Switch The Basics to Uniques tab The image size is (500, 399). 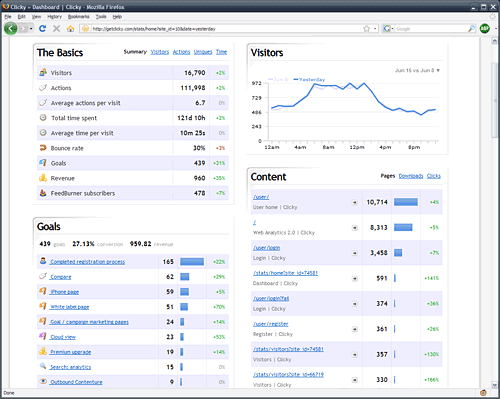tap(203, 52)
